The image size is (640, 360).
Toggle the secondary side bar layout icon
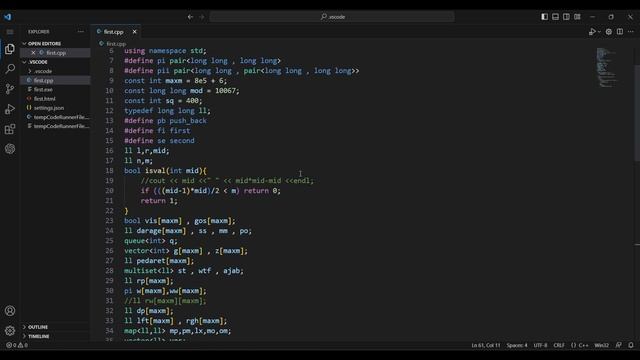click(x=566, y=17)
